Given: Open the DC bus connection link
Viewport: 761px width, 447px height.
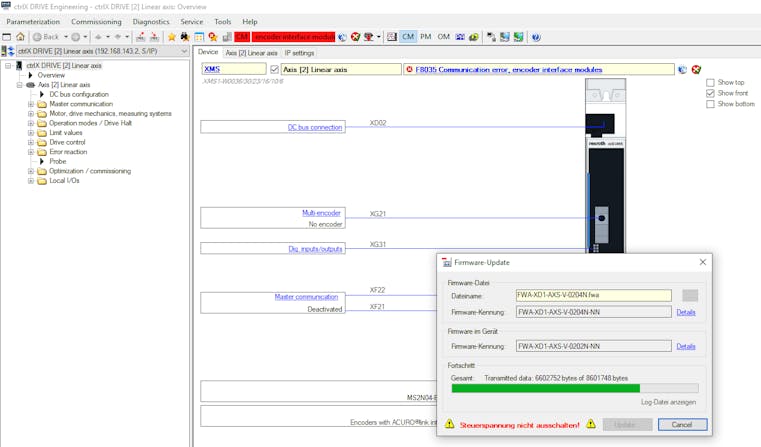Looking at the screenshot, I should tap(315, 127).
